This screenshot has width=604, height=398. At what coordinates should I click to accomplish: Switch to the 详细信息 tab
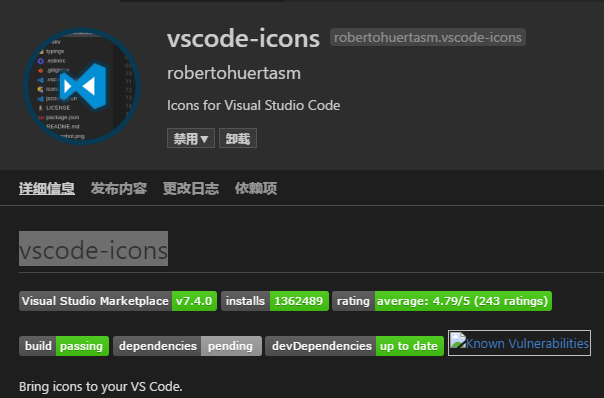47,188
